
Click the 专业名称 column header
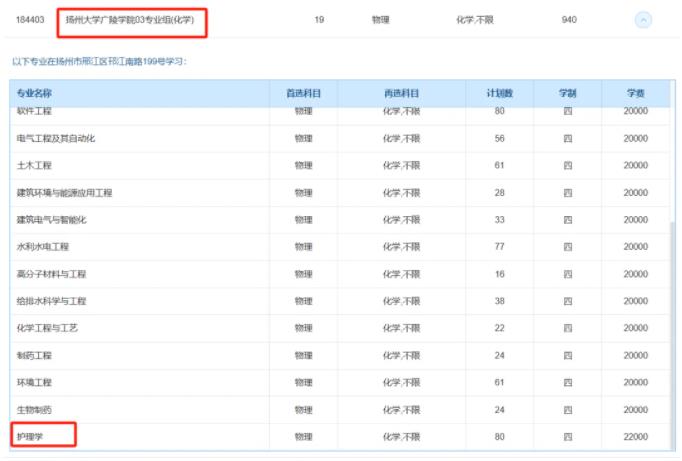(x=34, y=93)
